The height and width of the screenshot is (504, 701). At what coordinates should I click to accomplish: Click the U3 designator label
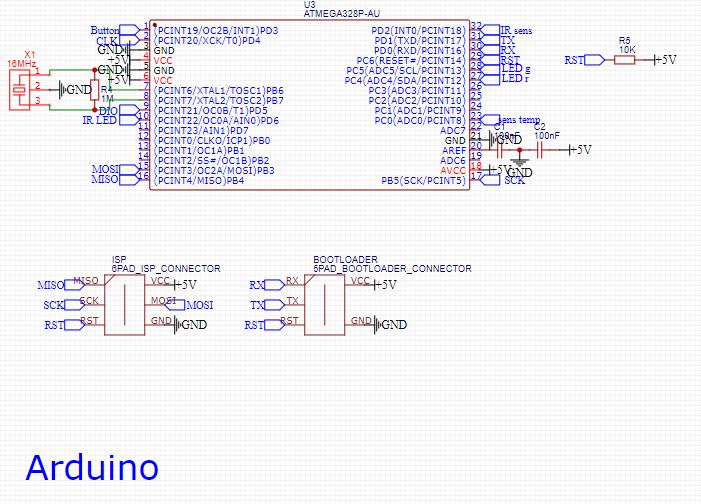(309, 4)
